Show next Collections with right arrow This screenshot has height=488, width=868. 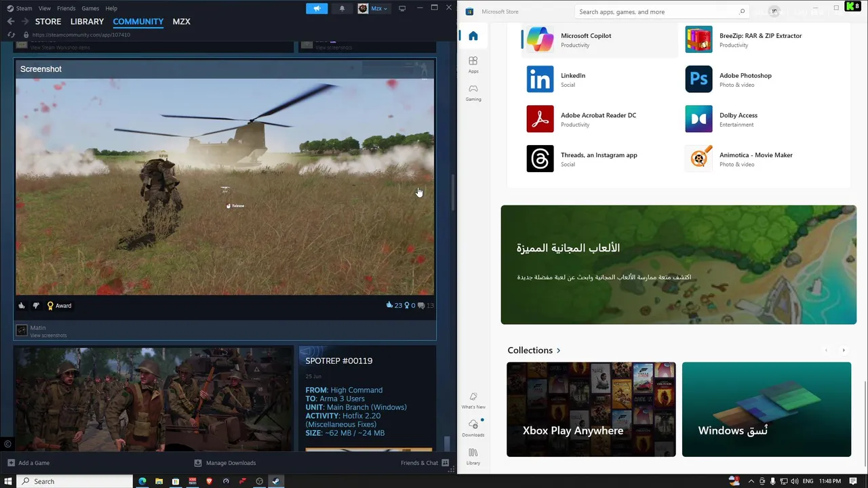(844, 350)
